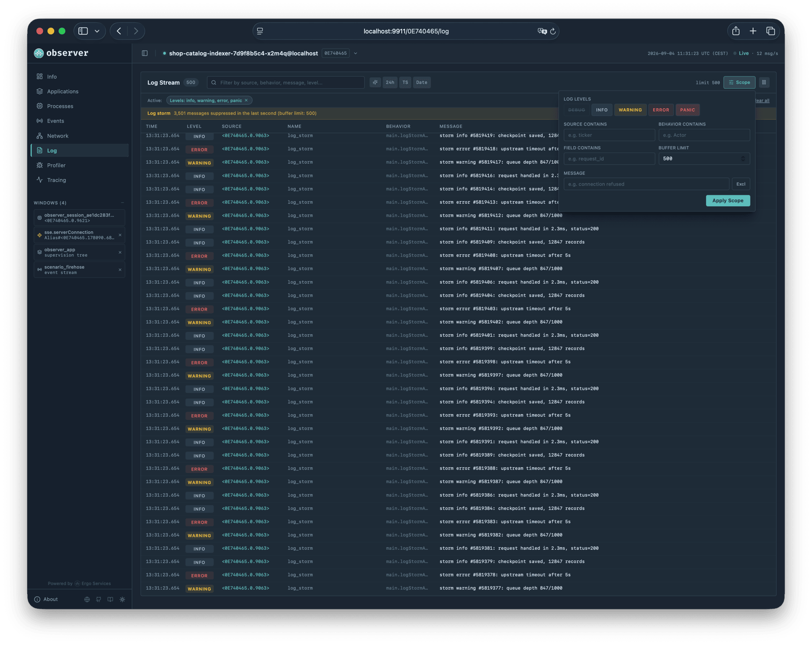Close the observer_app supervision tree window
Screen dimensions: 812x645
tap(120, 253)
